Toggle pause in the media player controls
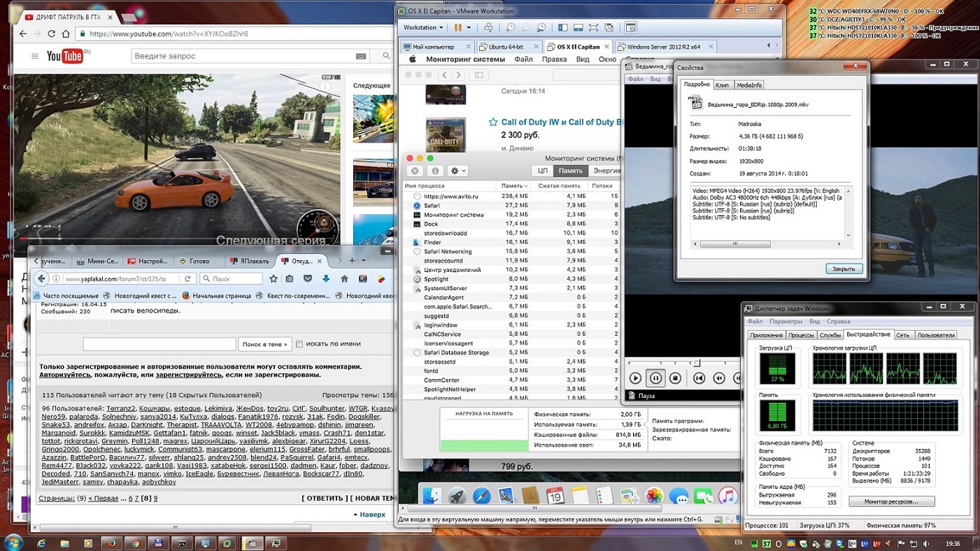The height and width of the screenshot is (551, 980). coord(655,378)
